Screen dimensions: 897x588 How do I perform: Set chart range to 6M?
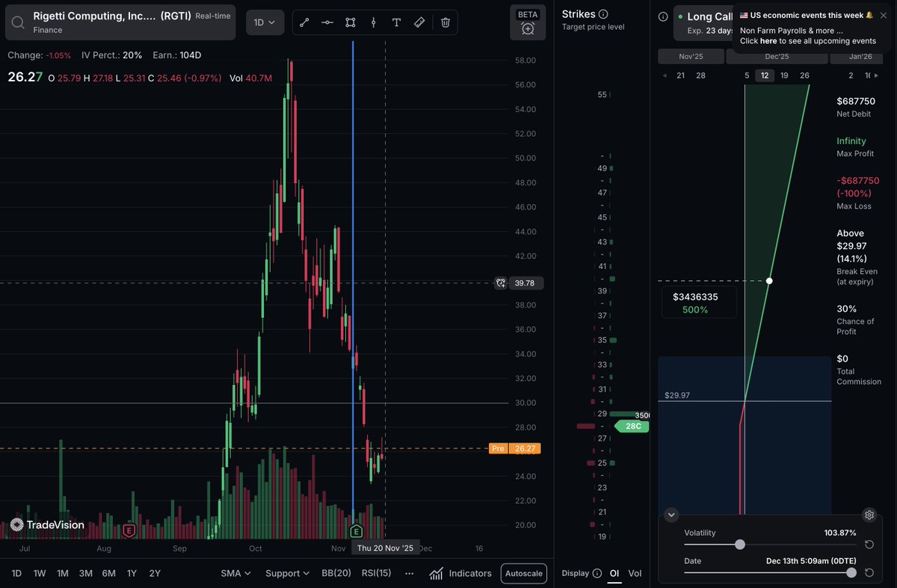(109, 573)
